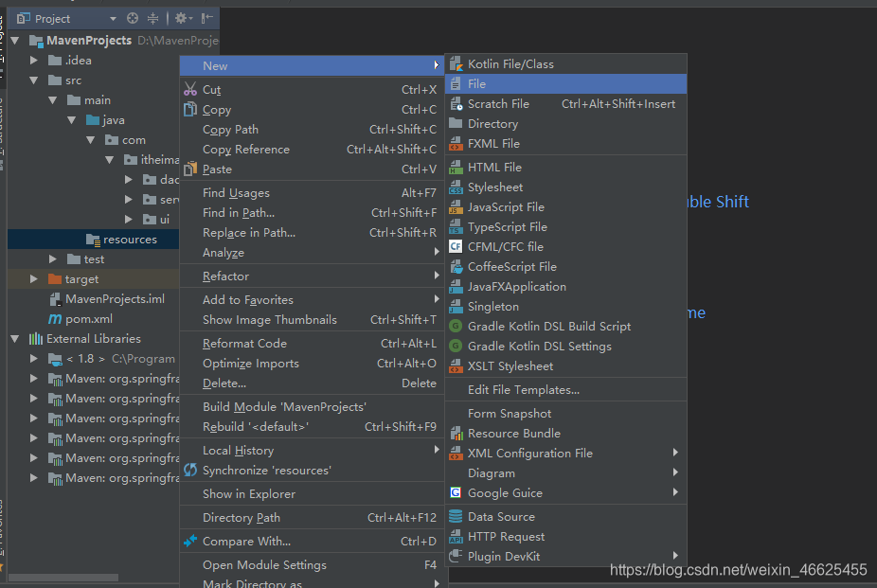The image size is (877, 588).
Task: Click Scroll from Source target icon
Action: point(133,18)
